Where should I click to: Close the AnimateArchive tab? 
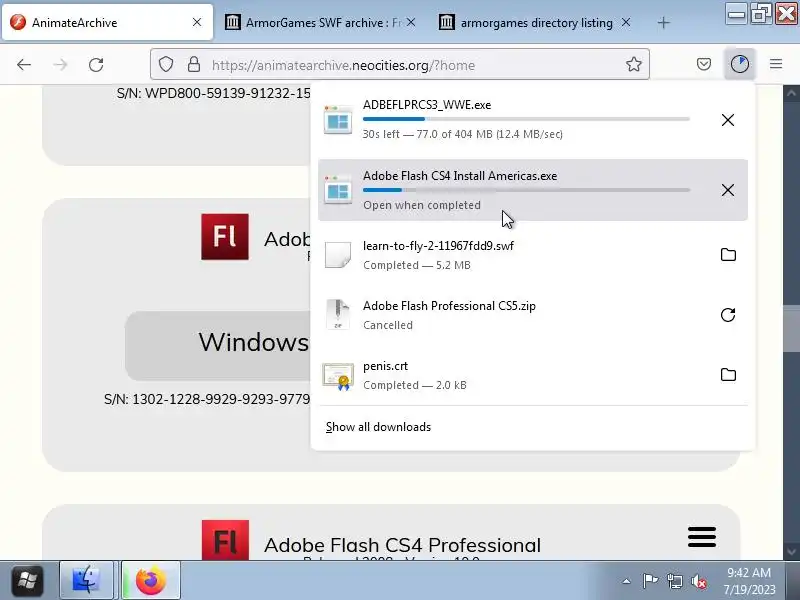point(197,22)
